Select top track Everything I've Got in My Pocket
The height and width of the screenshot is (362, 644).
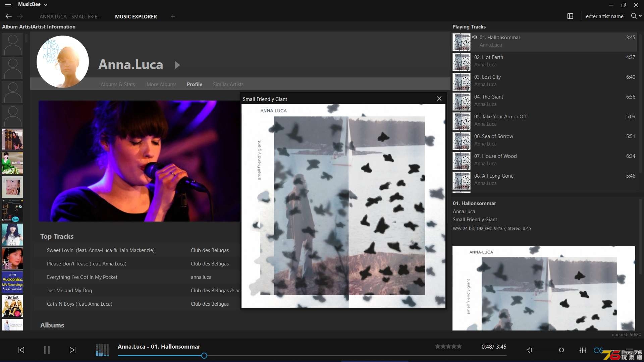(x=82, y=277)
